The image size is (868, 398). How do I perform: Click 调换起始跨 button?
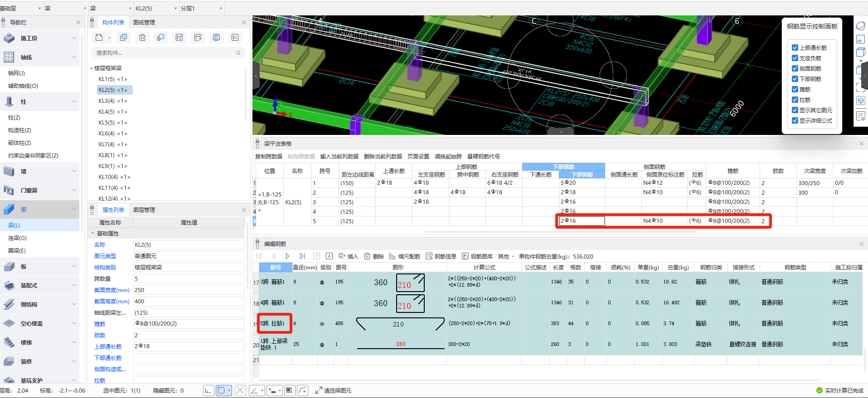click(x=448, y=156)
